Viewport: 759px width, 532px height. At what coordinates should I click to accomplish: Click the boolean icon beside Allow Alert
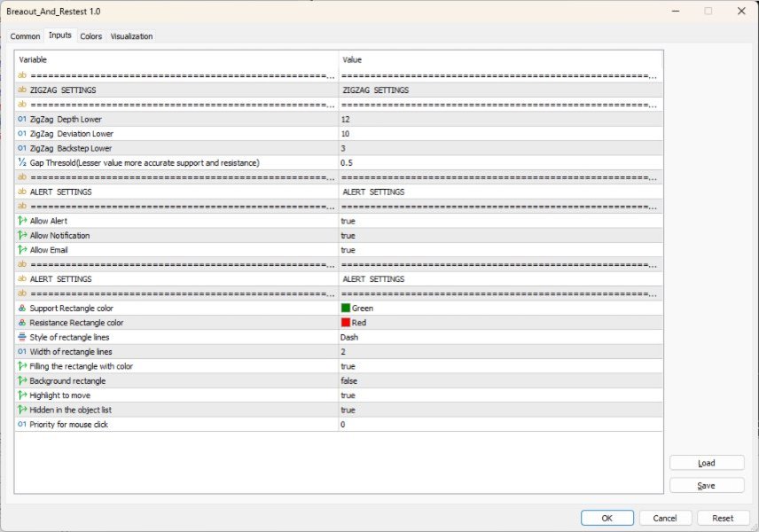coord(22,221)
